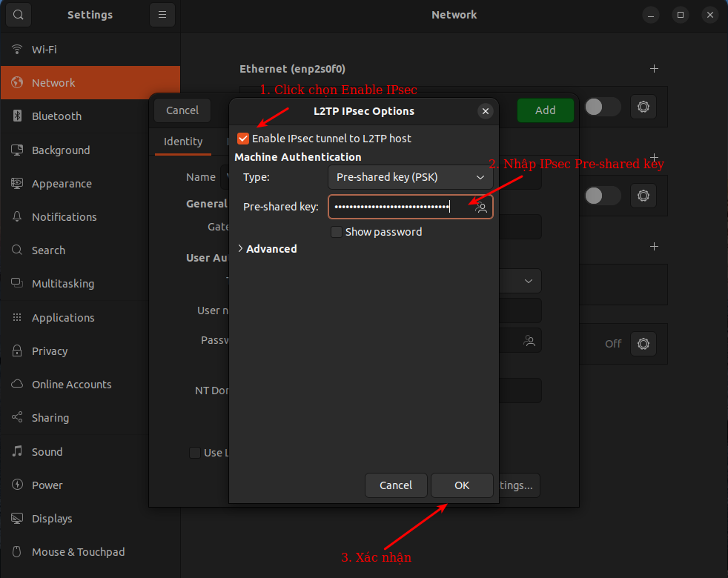This screenshot has width=728, height=578.
Task: Click the Off status label
Action: tap(613, 344)
